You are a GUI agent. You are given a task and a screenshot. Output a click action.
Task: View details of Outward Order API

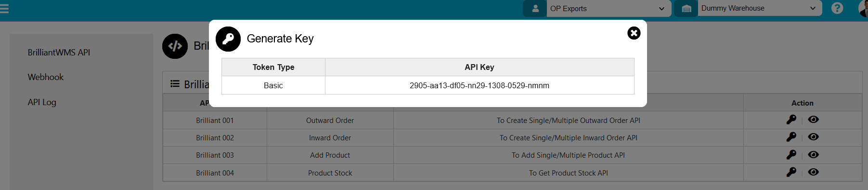coord(813,120)
